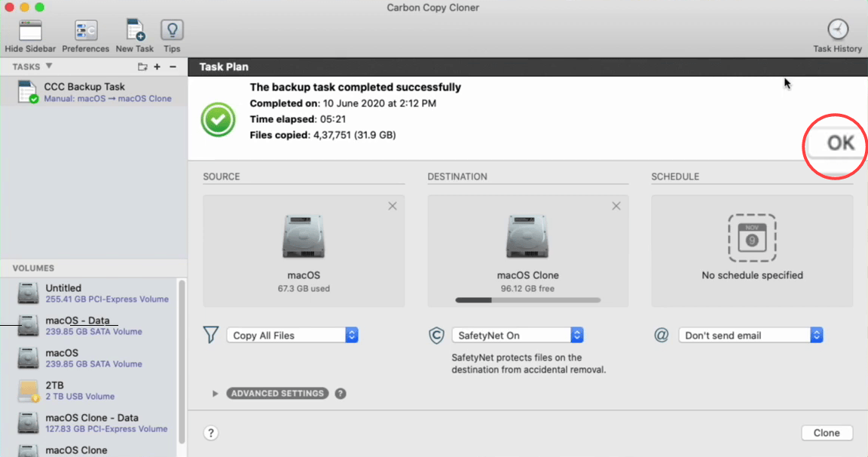Click the email @ icon
Screen dimensions: 868x457
pos(661,335)
